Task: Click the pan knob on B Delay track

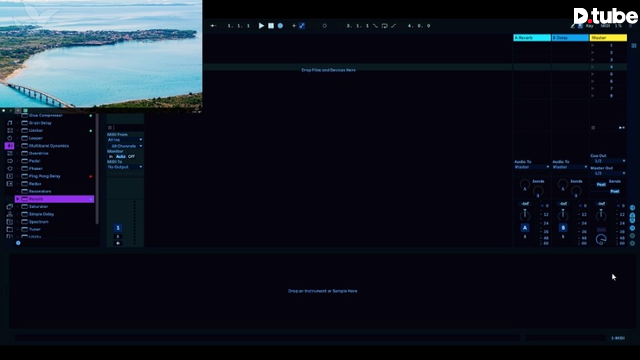Action: pyautogui.click(x=563, y=215)
